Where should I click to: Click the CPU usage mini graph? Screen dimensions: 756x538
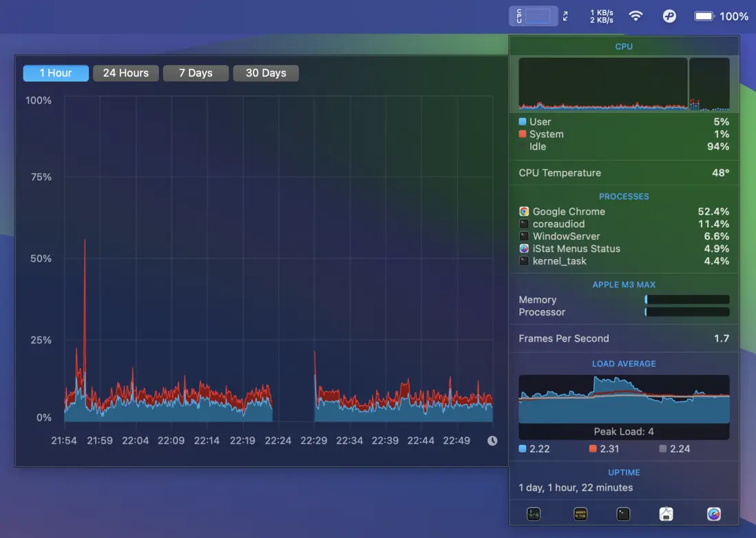(x=603, y=84)
